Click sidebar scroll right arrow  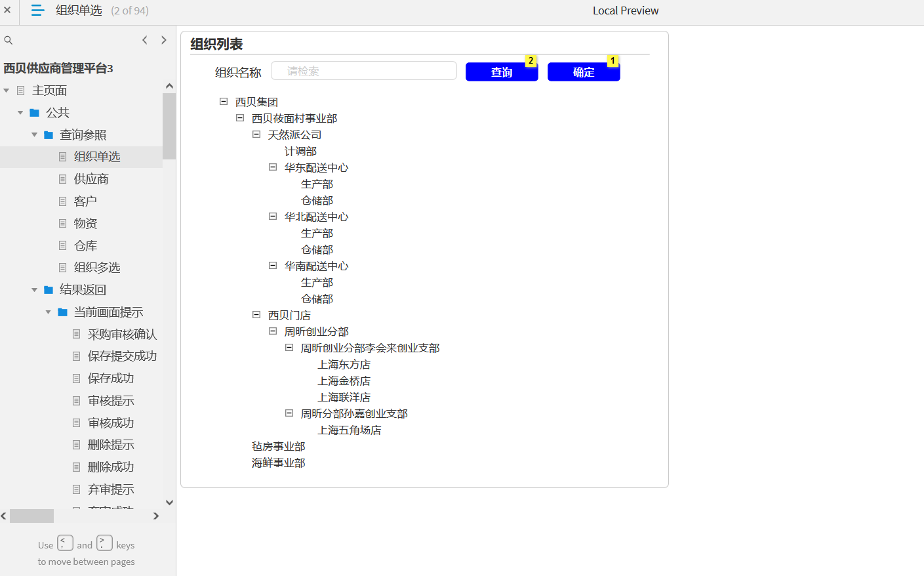click(x=156, y=516)
